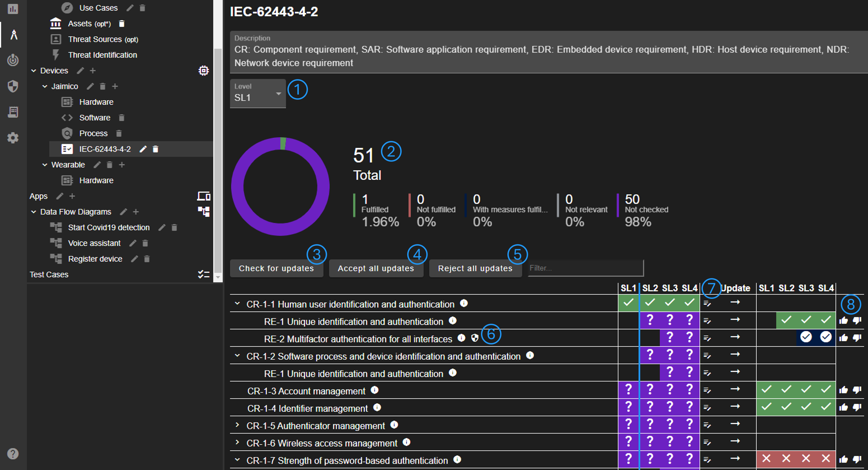The image size is (868, 470).
Task: Delete the Software entry under Jaimico
Action: (122, 118)
